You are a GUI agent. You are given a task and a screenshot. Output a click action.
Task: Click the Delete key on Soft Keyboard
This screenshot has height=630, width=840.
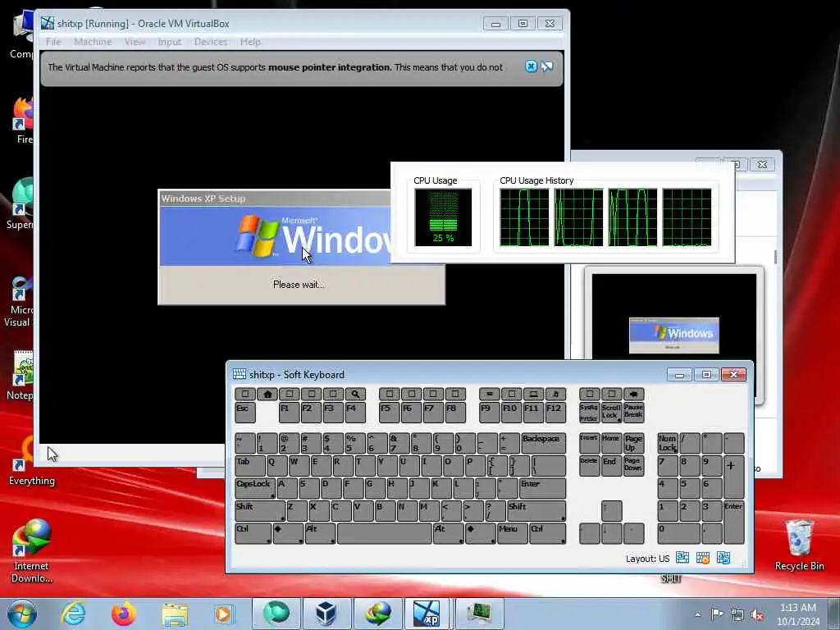click(589, 466)
